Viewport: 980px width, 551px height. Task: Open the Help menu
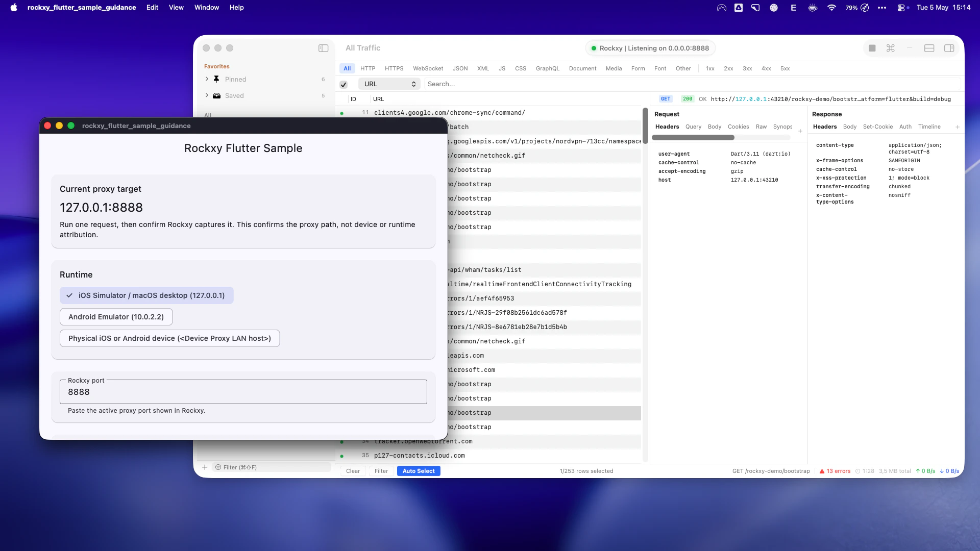pyautogui.click(x=236, y=7)
